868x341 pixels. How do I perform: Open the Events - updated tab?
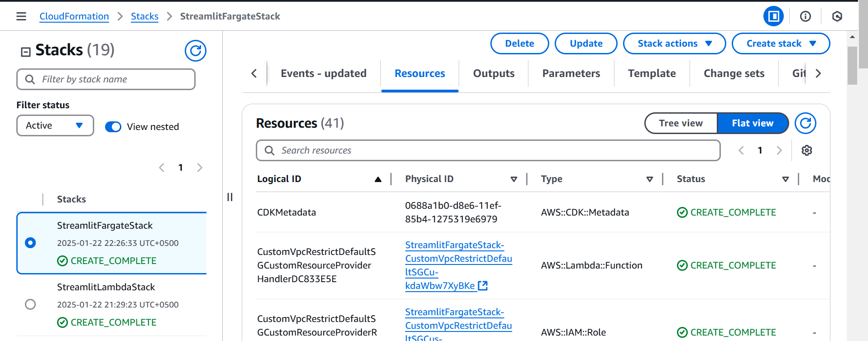pyautogui.click(x=324, y=73)
